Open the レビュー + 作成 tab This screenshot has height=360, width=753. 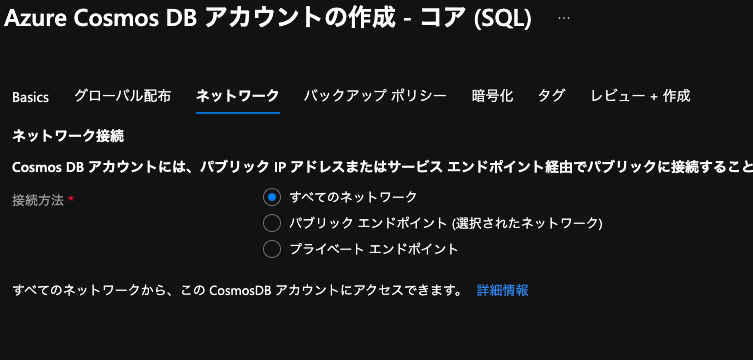point(641,96)
